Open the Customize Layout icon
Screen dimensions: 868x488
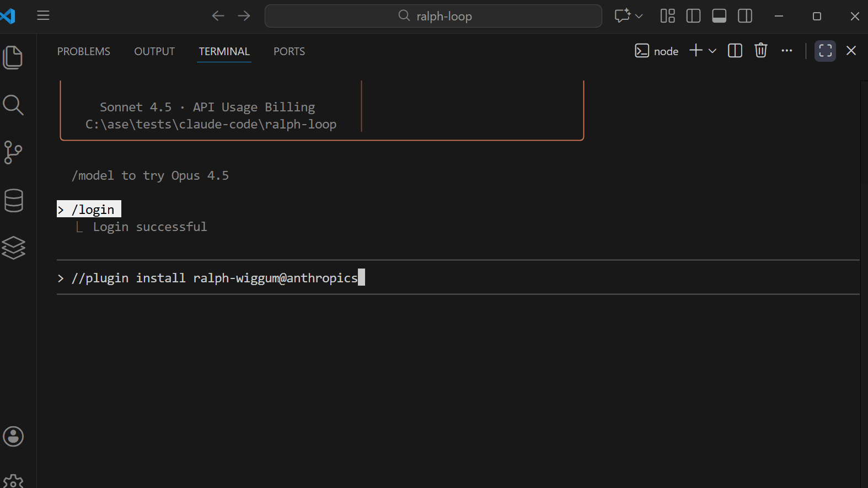668,16
